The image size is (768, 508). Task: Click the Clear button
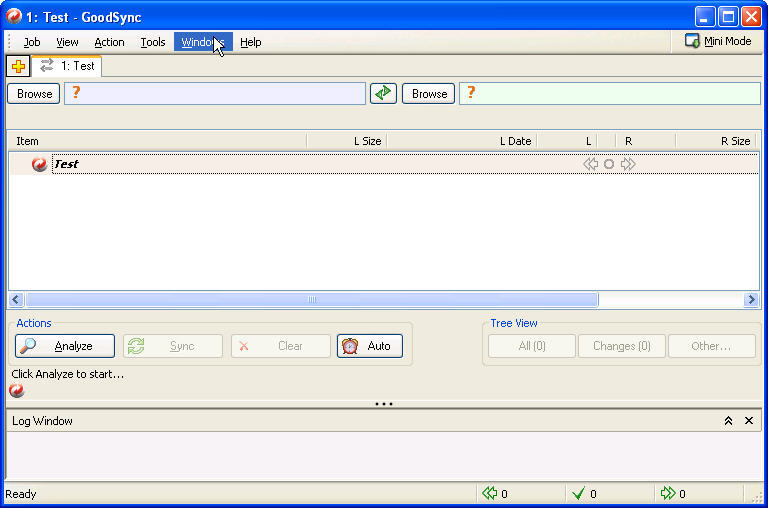281,346
